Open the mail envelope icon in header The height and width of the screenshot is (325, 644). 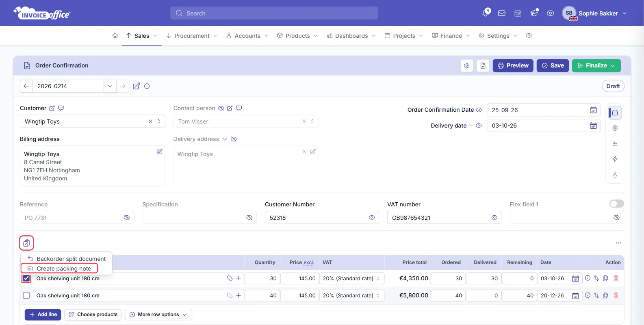pos(502,13)
